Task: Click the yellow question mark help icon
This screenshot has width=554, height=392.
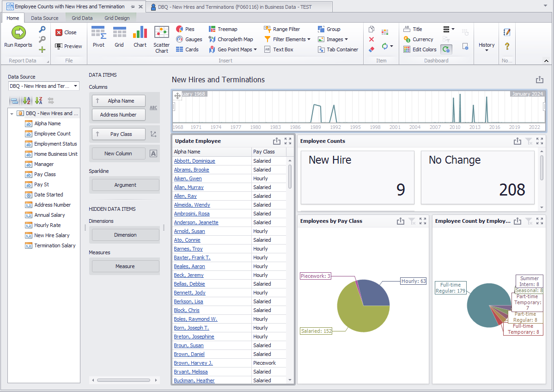Action: (507, 46)
